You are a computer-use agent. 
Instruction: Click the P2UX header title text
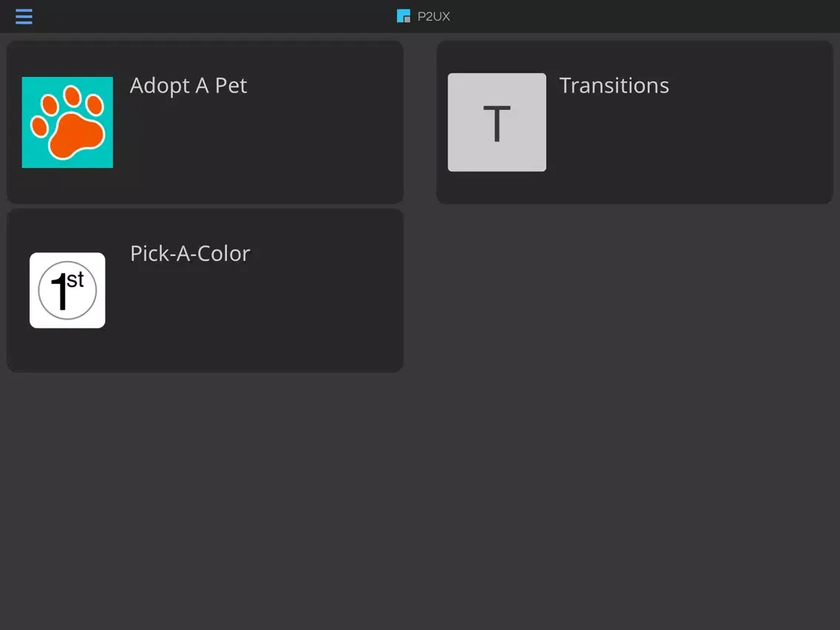433,16
